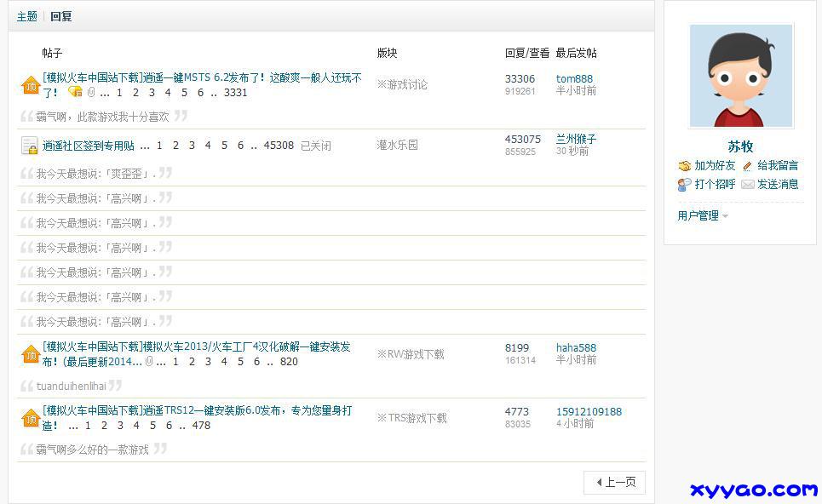Jump to last page 3331 of MSTS thread
The width and height of the screenshot is (822, 504).
[235, 93]
